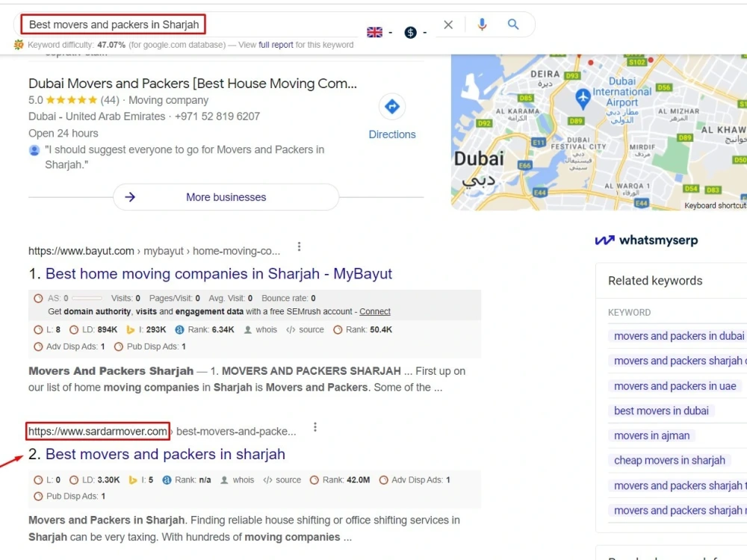This screenshot has width=747, height=560.
Task: Click the Alexa Rank icon showing 6.34K
Action: [x=179, y=329]
